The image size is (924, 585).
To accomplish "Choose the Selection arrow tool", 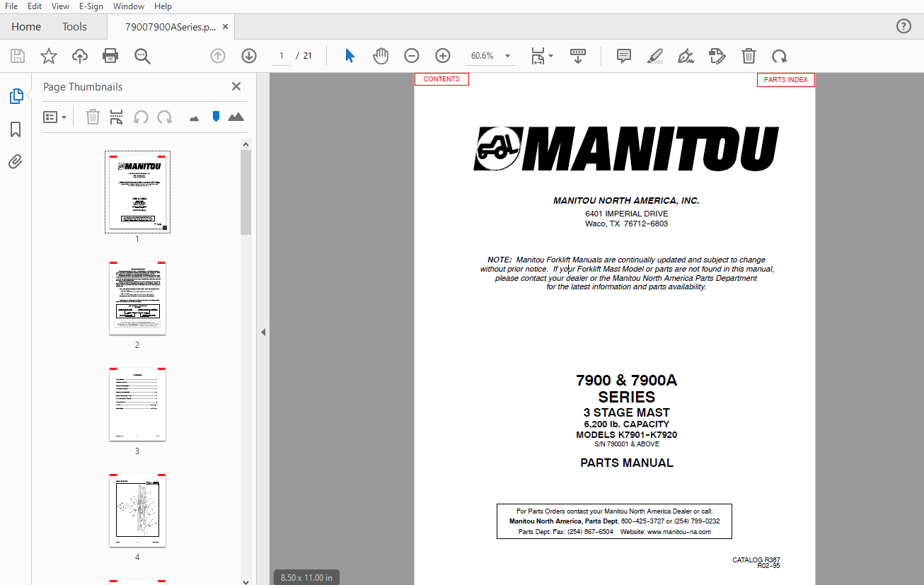I will (x=350, y=56).
